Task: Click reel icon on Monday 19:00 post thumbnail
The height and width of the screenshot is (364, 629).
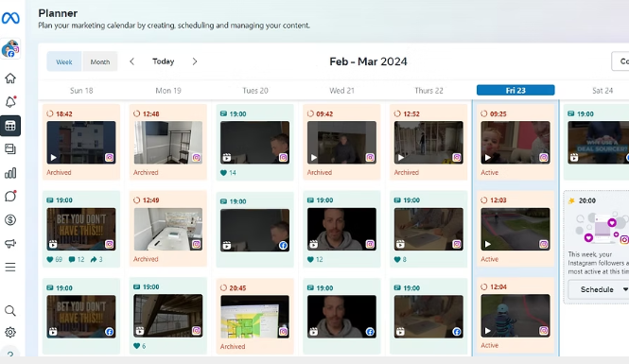Action: click(x=140, y=331)
